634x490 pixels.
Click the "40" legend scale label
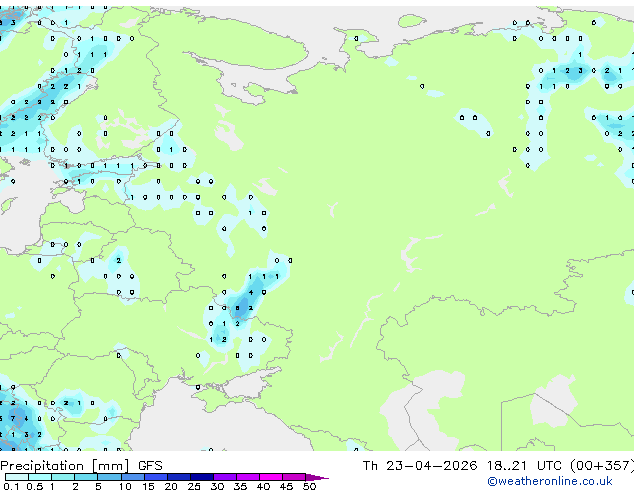click(x=264, y=486)
